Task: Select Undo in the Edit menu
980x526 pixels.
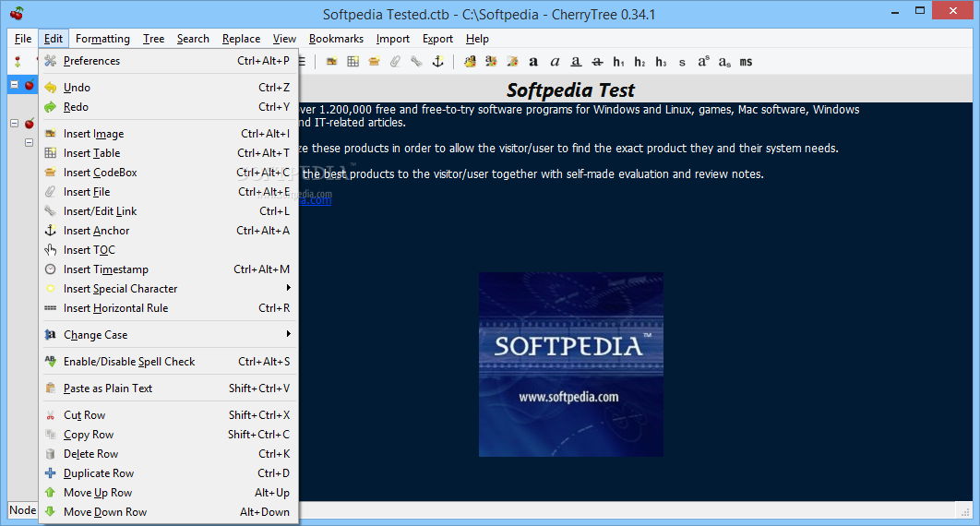Action: (x=169, y=88)
